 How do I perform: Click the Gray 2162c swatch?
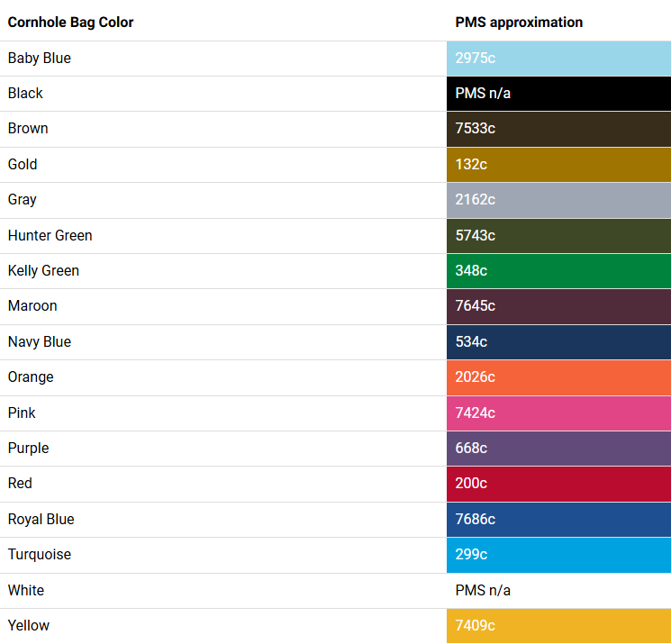(x=559, y=200)
